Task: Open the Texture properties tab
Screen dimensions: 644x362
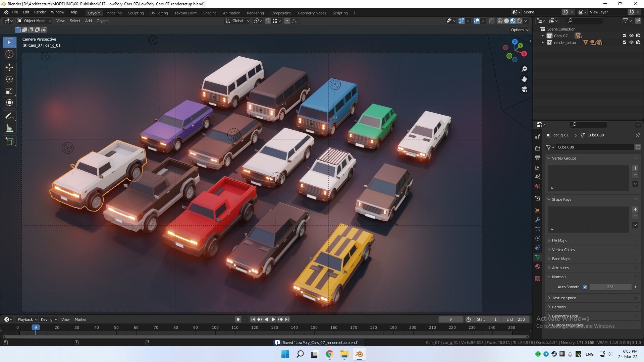Action: coord(538,279)
